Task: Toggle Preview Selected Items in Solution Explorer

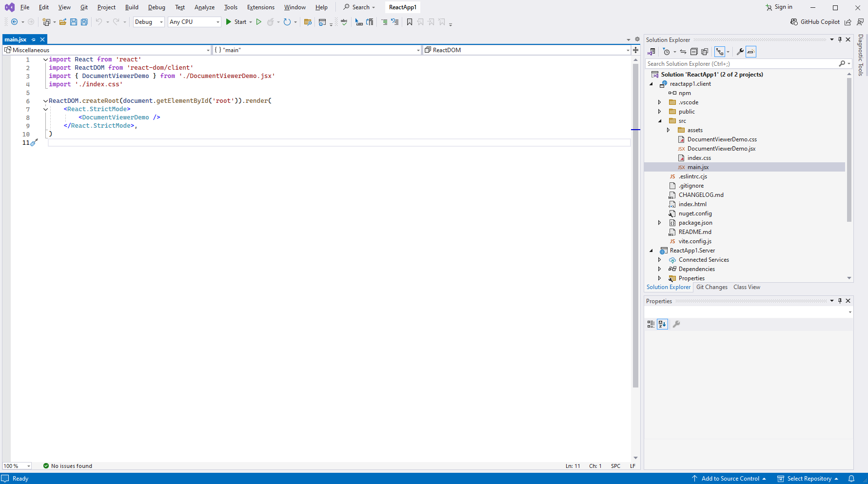Action: (x=751, y=52)
